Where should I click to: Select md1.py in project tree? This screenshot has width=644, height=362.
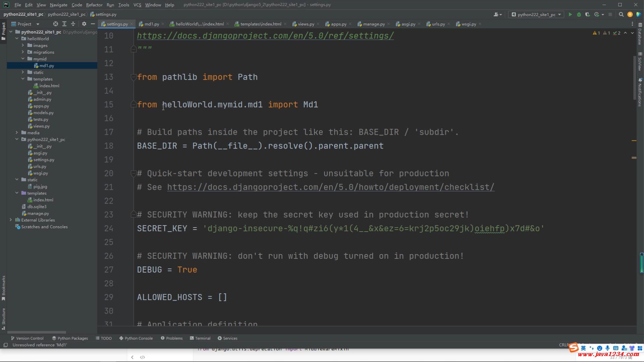point(47,66)
